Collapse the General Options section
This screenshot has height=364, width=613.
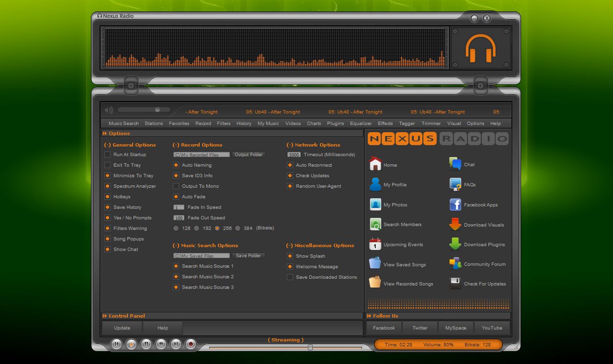(108, 145)
